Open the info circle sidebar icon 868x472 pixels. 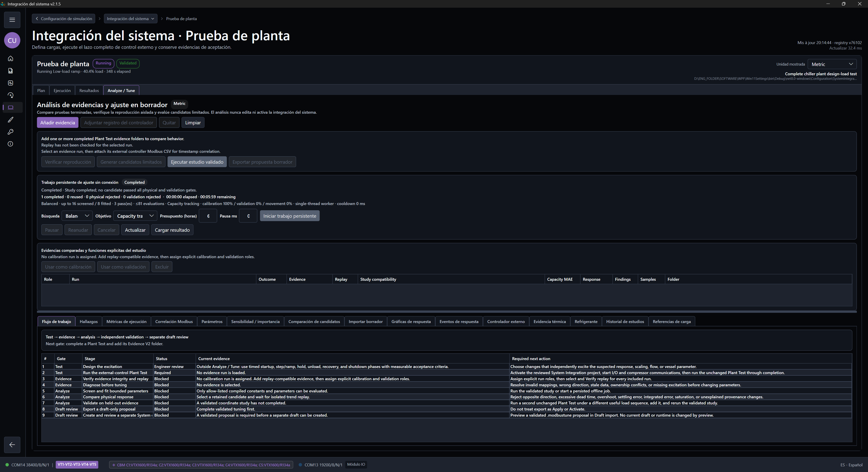[x=10, y=144]
